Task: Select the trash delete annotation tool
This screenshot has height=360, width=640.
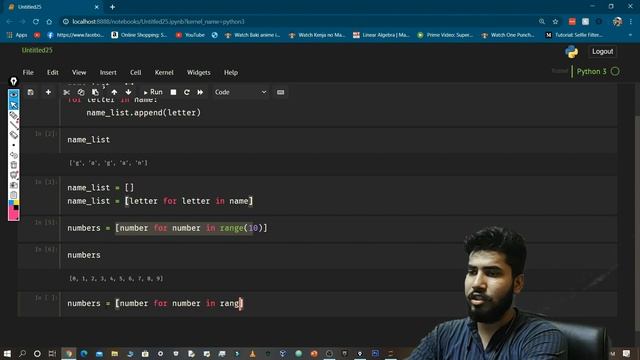Action: 13,165
